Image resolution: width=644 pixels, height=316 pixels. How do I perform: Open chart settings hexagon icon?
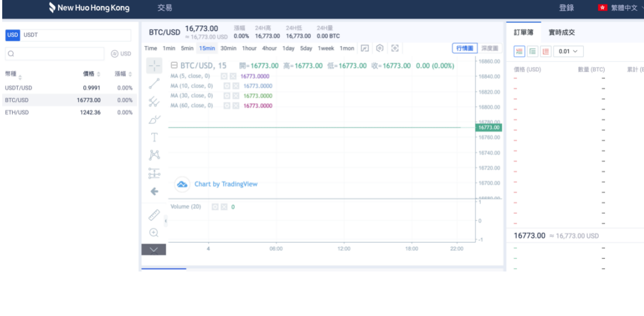coord(380,48)
